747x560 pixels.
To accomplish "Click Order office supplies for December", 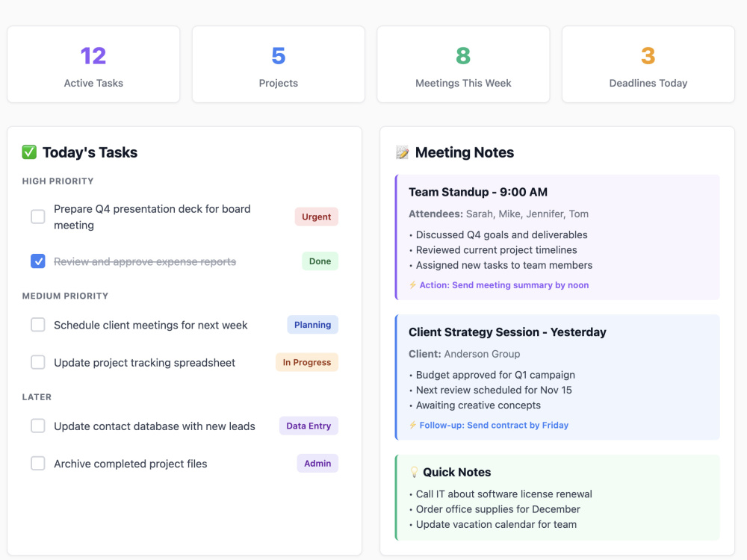I will [x=498, y=509].
